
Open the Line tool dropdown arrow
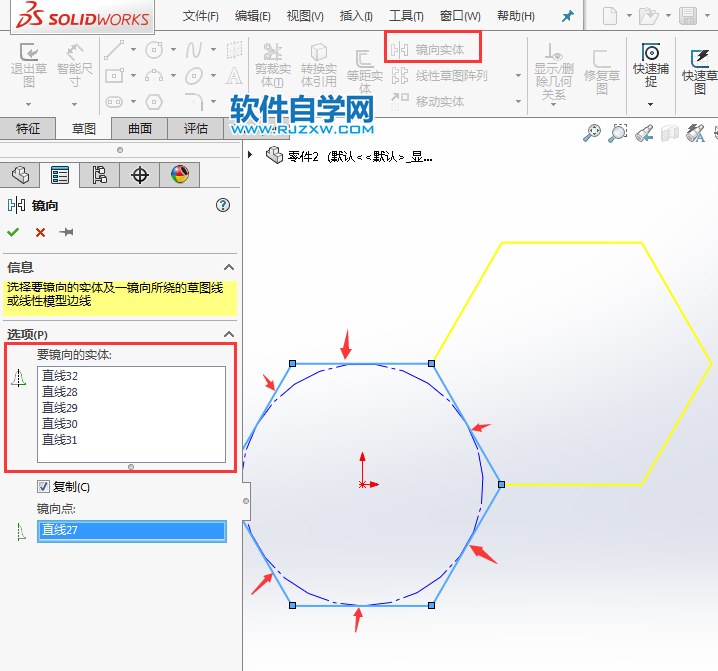tap(133, 49)
